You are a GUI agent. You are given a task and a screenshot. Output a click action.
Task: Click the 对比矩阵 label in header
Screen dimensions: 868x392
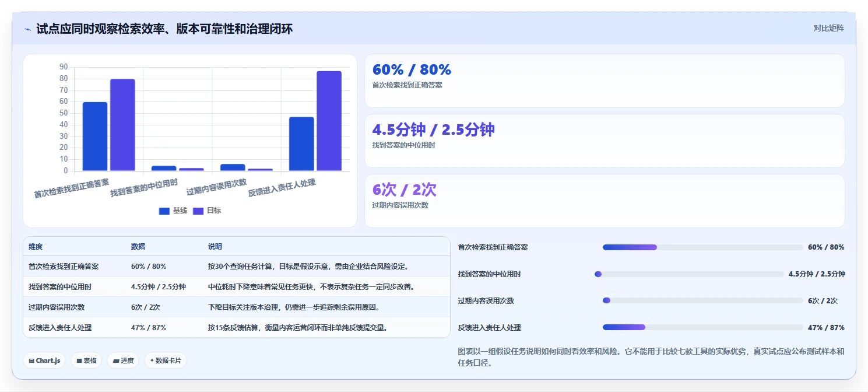point(828,28)
